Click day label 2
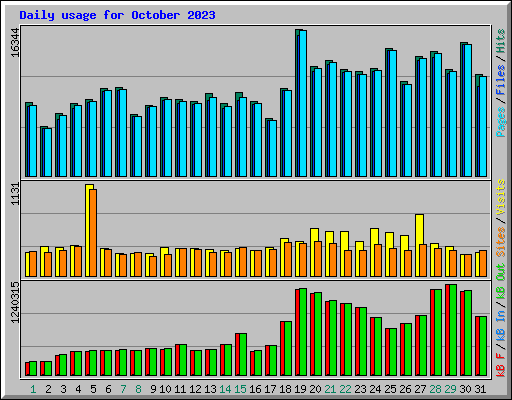The height and width of the screenshot is (400, 512). coord(48,389)
